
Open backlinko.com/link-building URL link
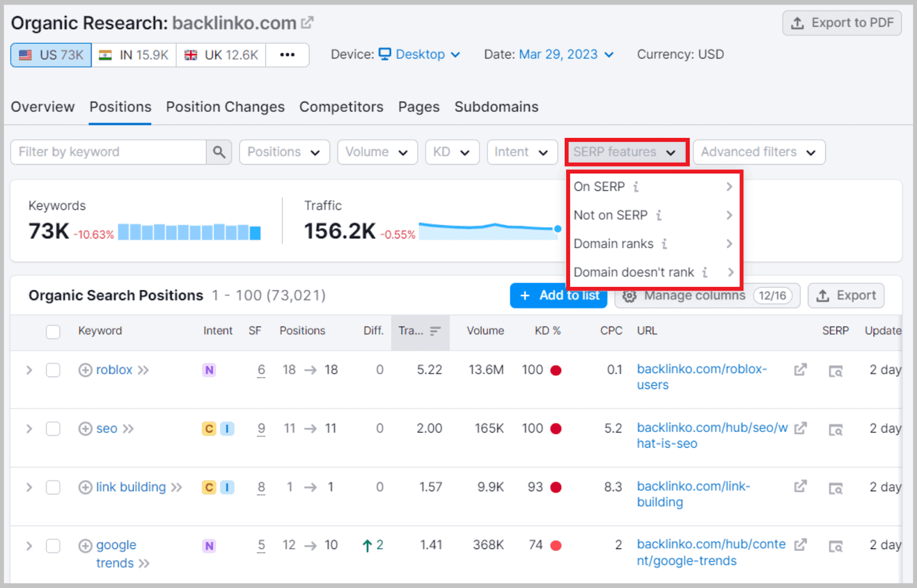pyautogui.click(x=693, y=494)
